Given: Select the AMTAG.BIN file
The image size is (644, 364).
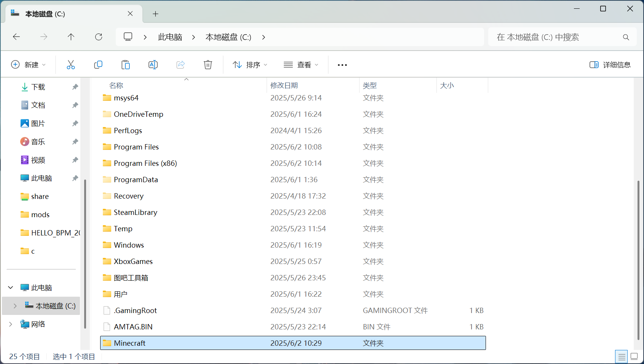Looking at the screenshot, I should (x=293, y=327).
